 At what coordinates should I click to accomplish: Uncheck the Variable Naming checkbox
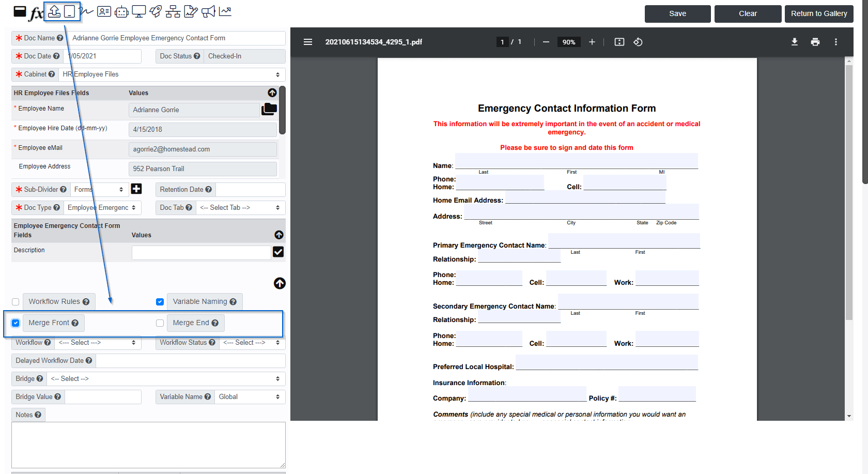click(160, 302)
